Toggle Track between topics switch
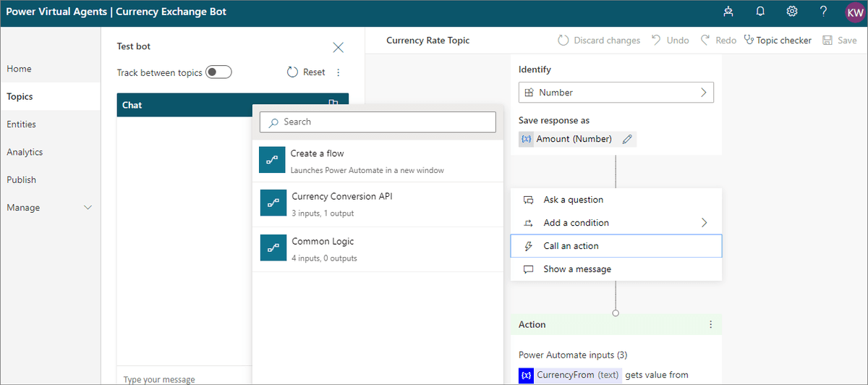Image resolution: width=868 pixels, height=385 pixels. click(x=218, y=72)
